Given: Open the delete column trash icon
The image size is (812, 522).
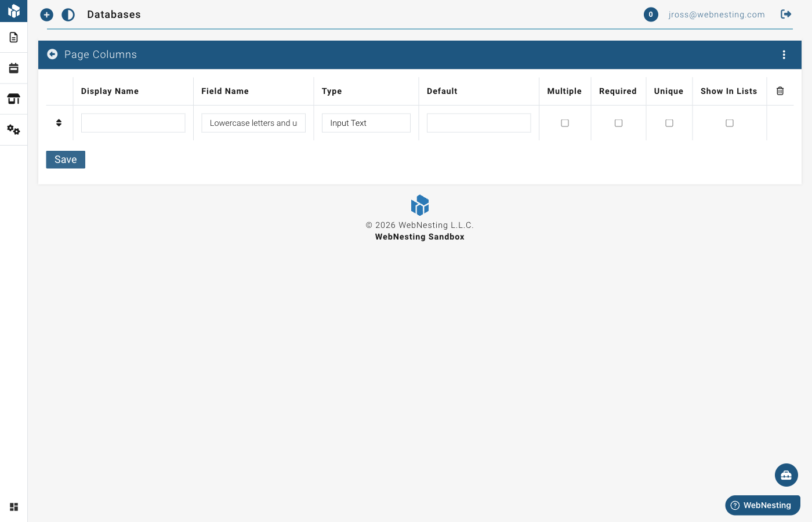Looking at the screenshot, I should coord(780,90).
